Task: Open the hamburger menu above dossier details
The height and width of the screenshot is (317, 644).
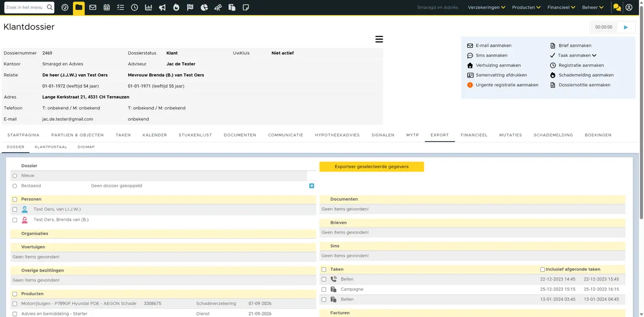Action: [x=379, y=39]
